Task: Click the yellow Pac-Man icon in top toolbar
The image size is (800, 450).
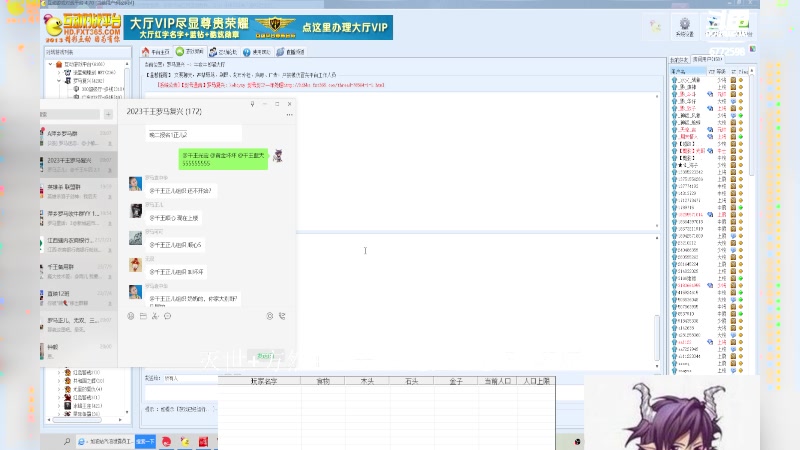Action: click(x=655, y=26)
